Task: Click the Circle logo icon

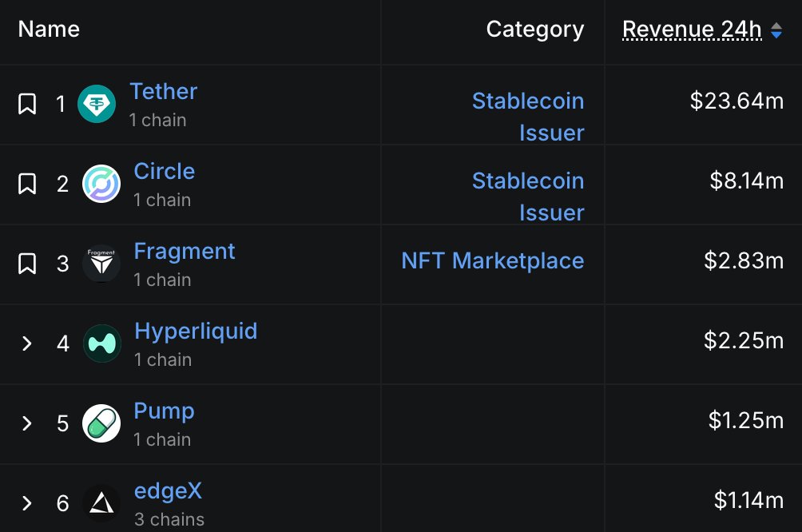Action: 101,184
